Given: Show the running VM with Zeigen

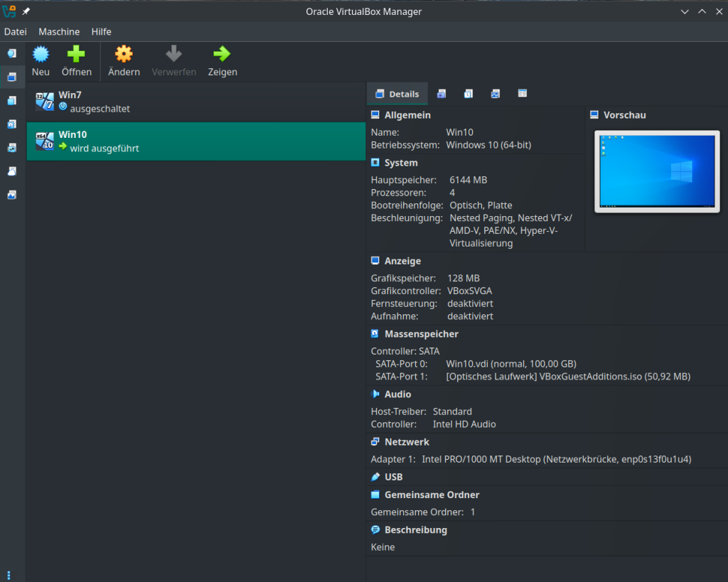Looking at the screenshot, I should click(222, 54).
